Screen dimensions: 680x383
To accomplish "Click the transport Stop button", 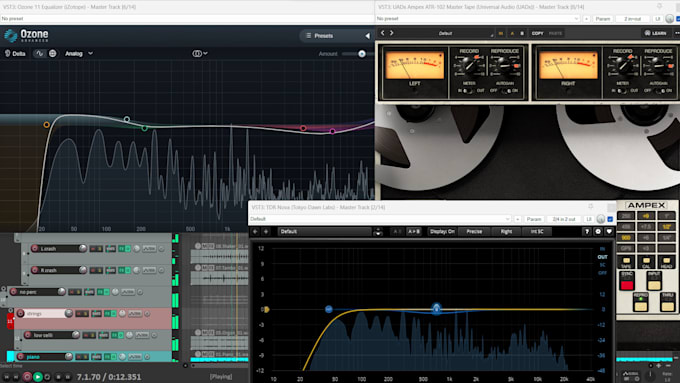I will [59, 377].
